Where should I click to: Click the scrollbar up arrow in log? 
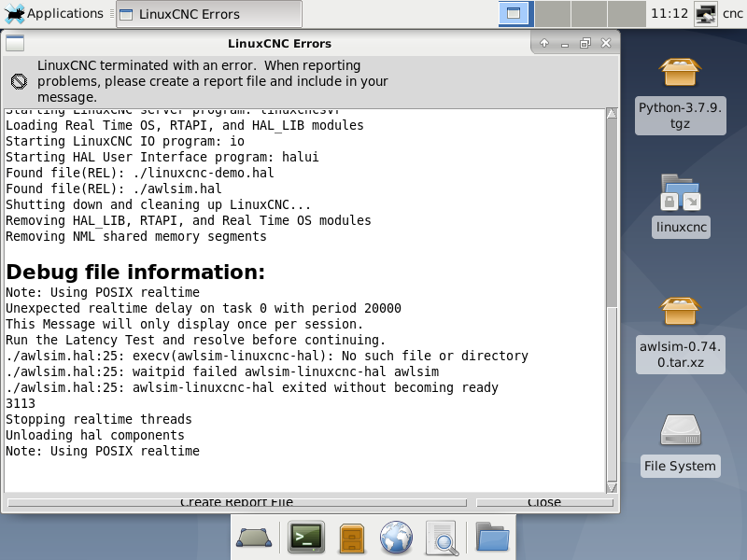click(612, 115)
